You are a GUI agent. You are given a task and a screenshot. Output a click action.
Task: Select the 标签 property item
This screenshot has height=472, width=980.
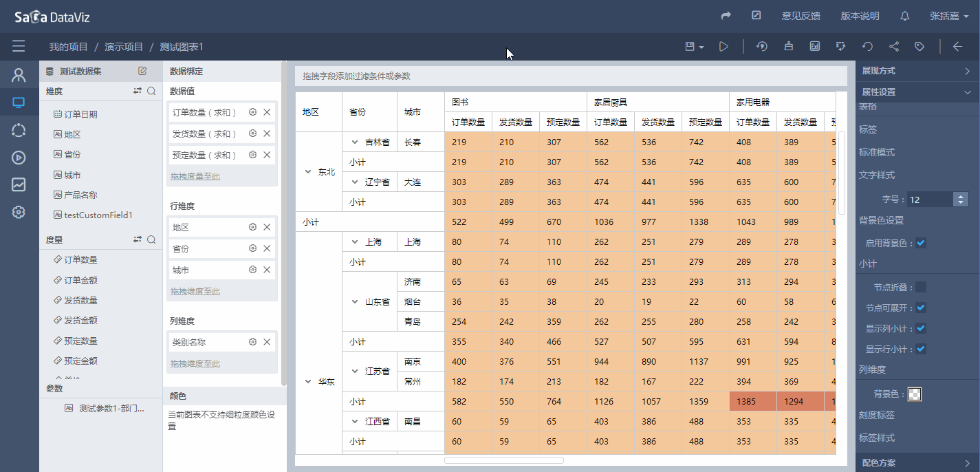pyautogui.click(x=868, y=129)
